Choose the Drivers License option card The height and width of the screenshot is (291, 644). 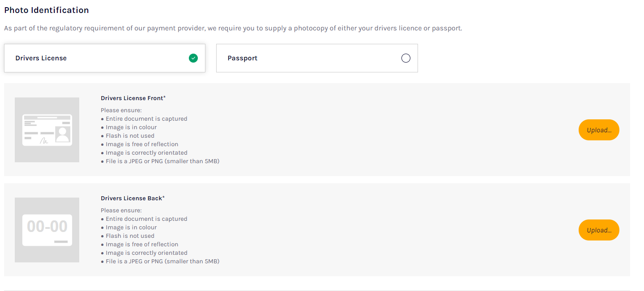point(105,58)
